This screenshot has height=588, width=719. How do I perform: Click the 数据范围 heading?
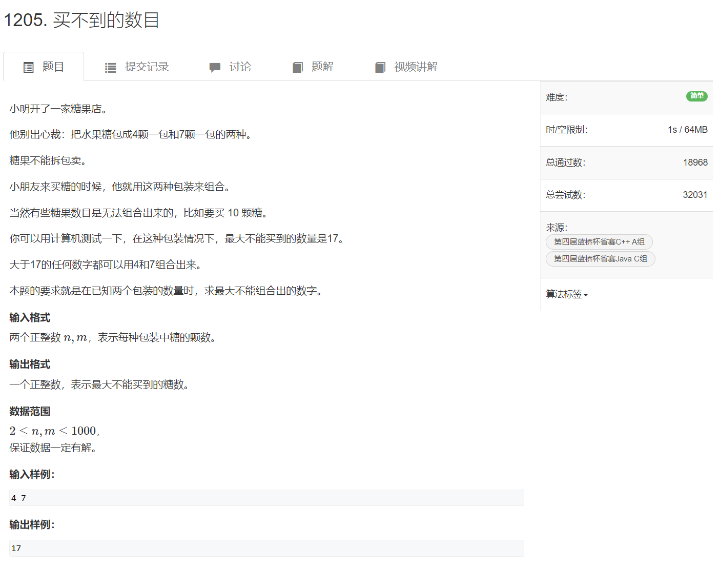(x=30, y=412)
